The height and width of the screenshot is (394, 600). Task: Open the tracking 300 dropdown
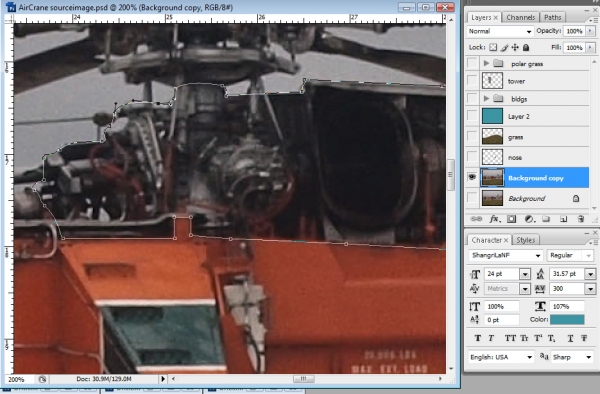(590, 289)
